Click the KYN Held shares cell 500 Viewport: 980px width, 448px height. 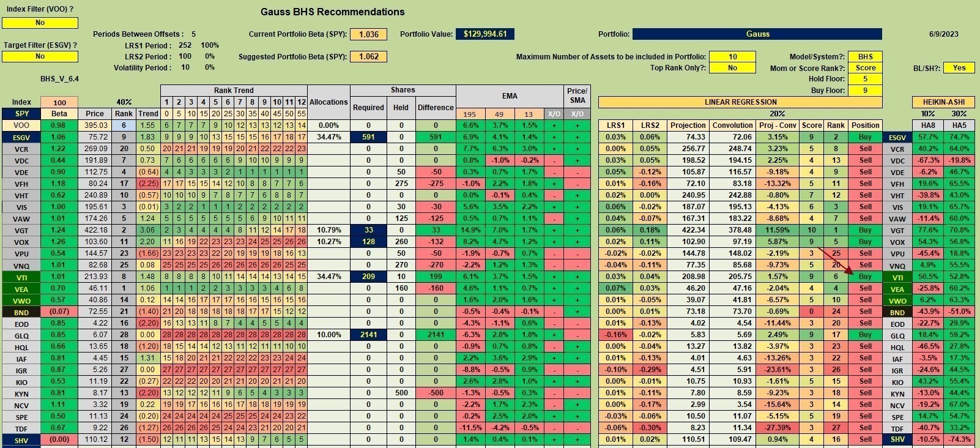point(401,393)
